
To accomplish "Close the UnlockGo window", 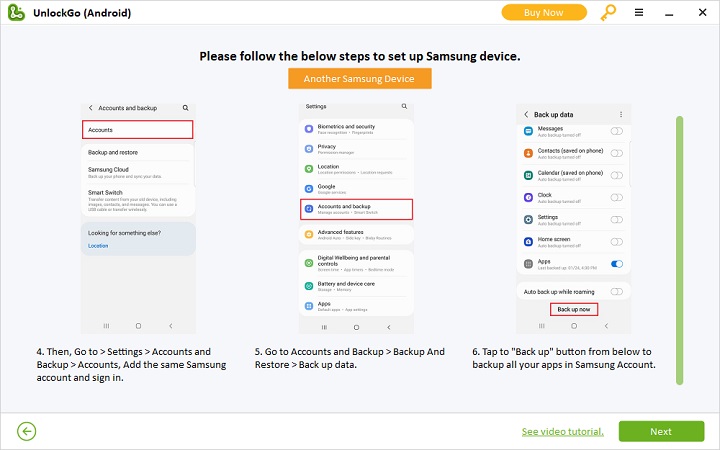I will coord(702,12).
